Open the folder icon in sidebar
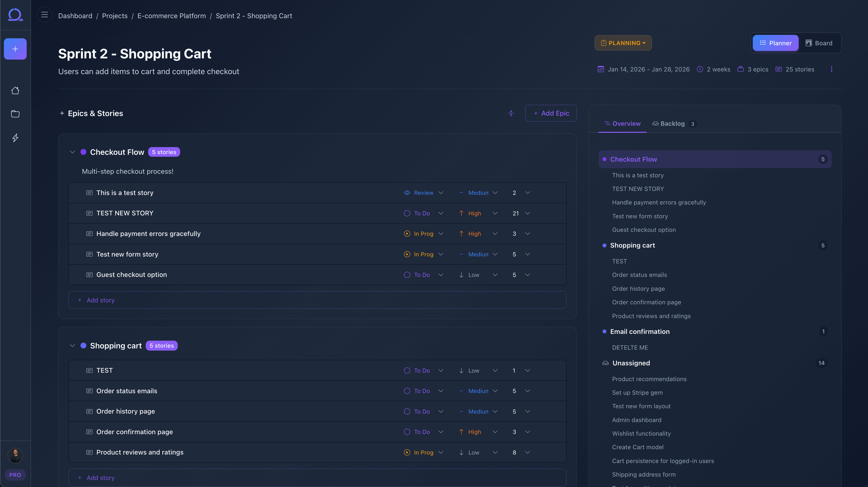This screenshot has width=868, height=487. pos(15,114)
